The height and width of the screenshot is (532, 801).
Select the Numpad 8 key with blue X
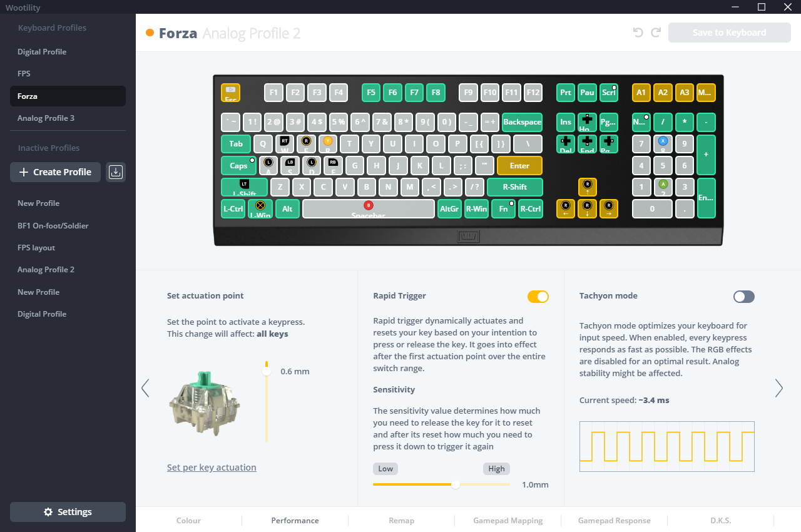(663, 144)
